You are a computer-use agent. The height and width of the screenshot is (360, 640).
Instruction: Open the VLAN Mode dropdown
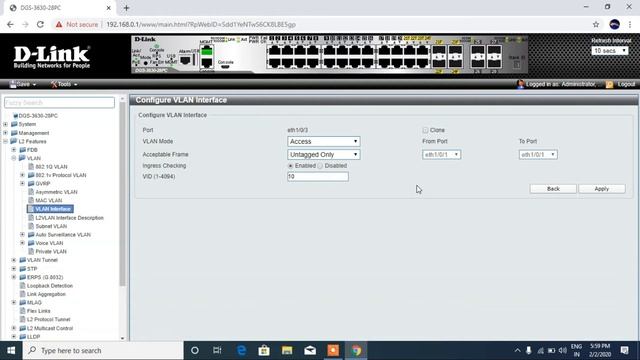(324, 141)
